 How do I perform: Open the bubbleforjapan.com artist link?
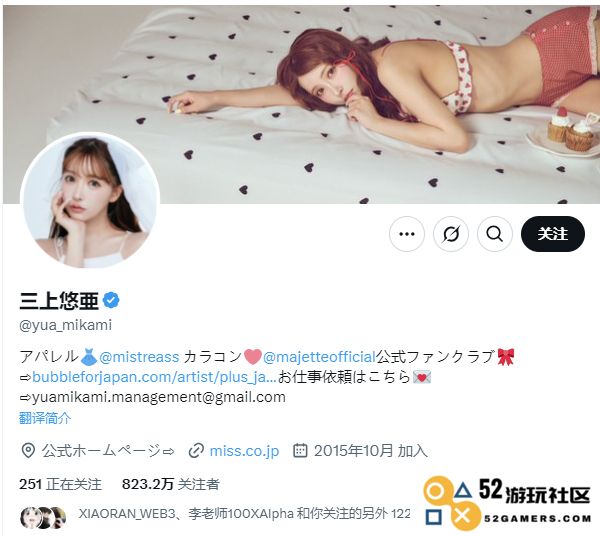(x=154, y=377)
